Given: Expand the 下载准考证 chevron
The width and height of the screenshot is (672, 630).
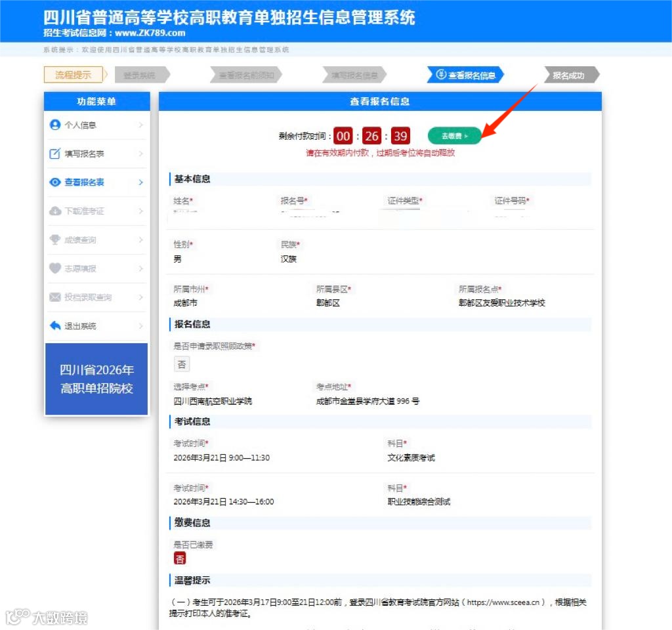Looking at the screenshot, I should click(141, 211).
